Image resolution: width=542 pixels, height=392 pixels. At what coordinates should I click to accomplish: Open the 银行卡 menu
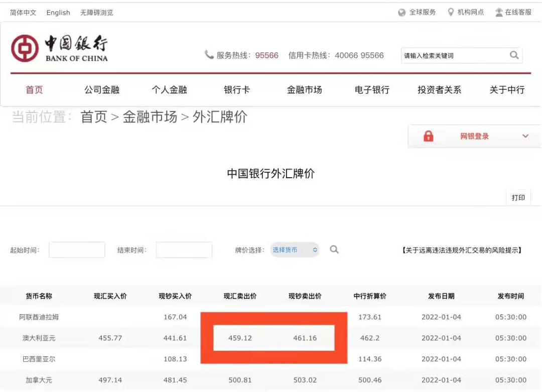237,90
